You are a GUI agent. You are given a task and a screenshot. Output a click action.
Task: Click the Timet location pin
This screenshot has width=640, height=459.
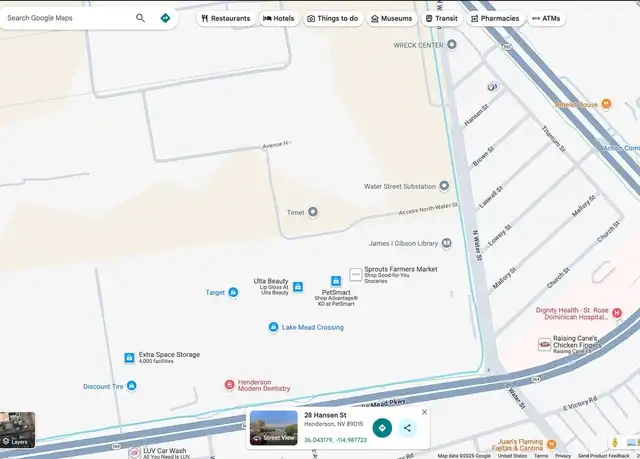click(313, 212)
